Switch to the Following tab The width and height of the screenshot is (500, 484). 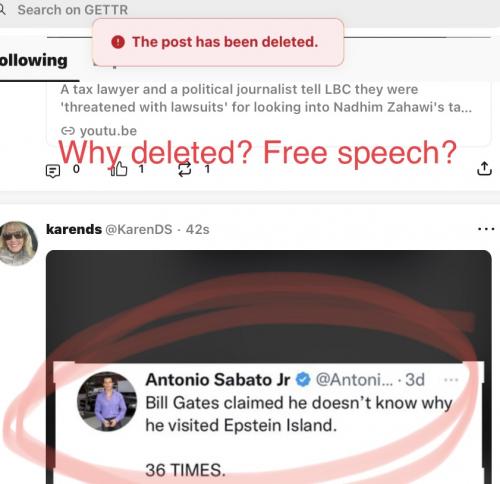click(34, 61)
